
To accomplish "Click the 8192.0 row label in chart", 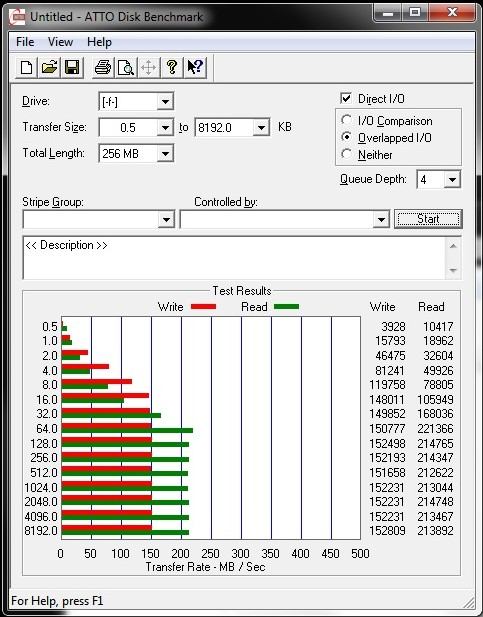I will (41, 531).
